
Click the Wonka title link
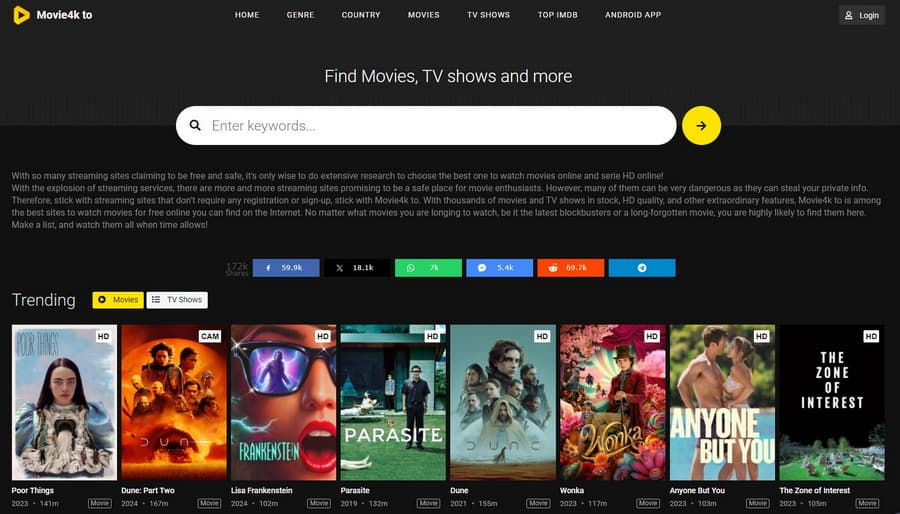pyautogui.click(x=572, y=490)
